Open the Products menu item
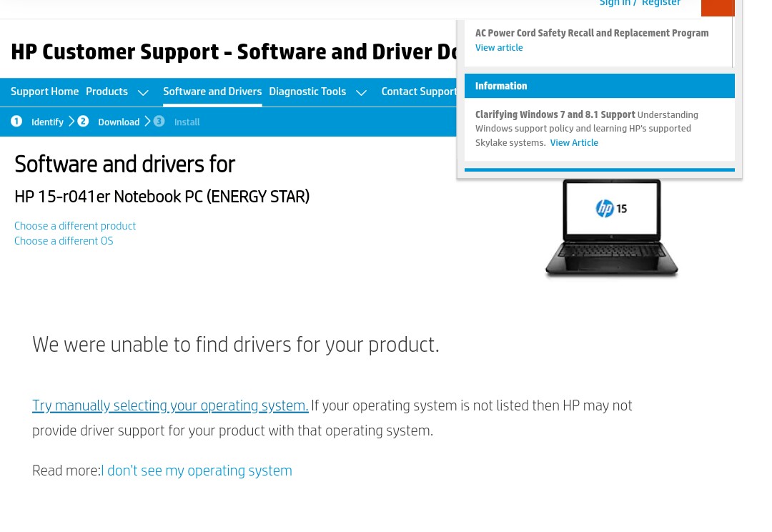Viewport: 772px width, 532px height. (107, 92)
